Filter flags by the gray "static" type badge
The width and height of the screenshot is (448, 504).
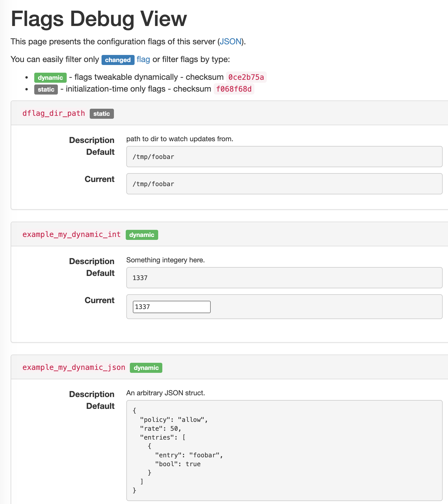pos(46,89)
